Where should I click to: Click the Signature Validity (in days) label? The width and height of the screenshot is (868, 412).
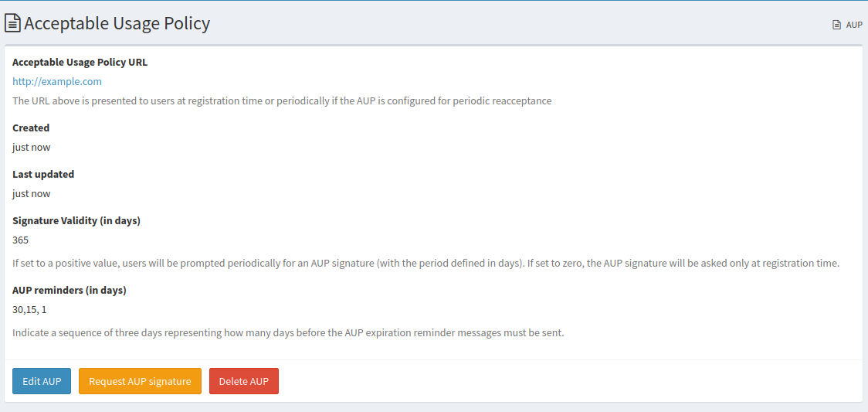click(x=76, y=220)
